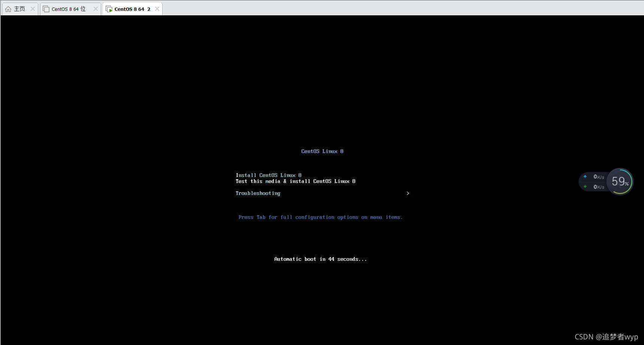Click the download speed arrow indicator

click(585, 187)
